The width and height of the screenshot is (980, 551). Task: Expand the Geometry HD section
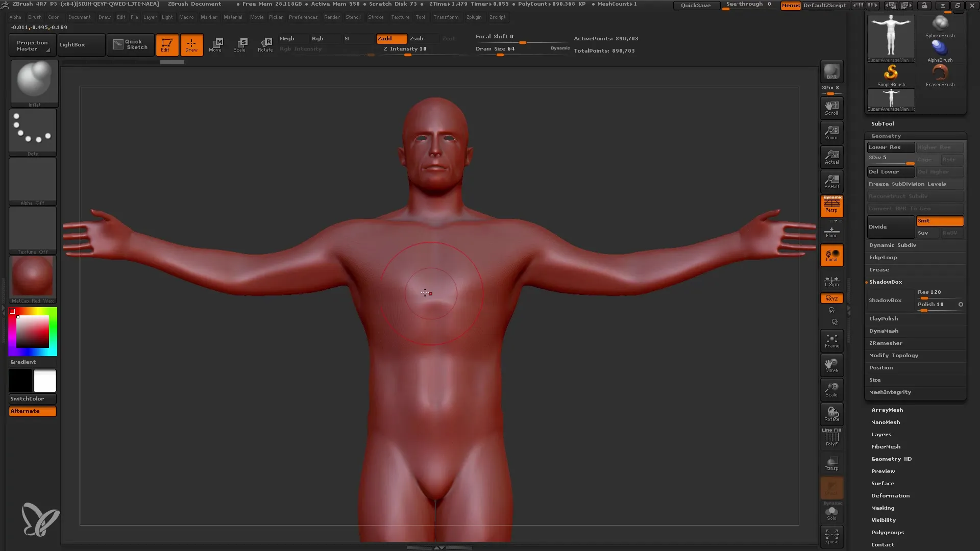click(891, 458)
